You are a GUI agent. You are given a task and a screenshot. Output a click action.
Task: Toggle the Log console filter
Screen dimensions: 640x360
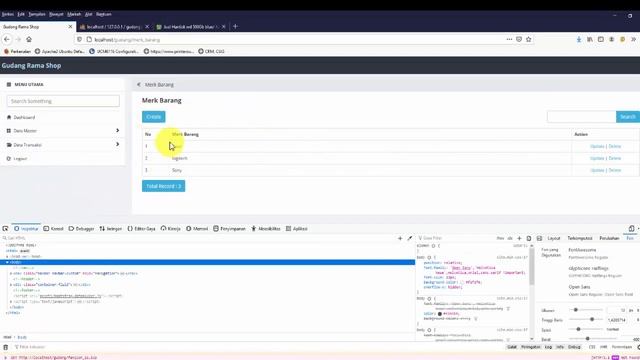click(x=548, y=347)
